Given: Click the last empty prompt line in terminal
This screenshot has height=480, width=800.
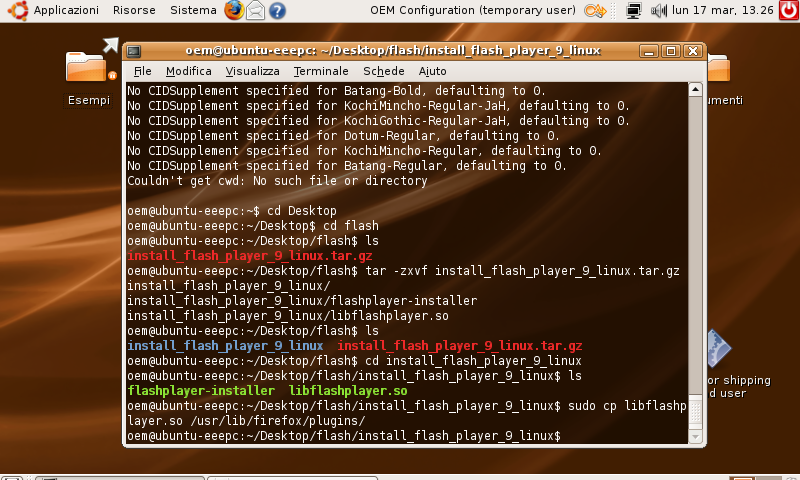Looking at the screenshot, I should [344, 436].
